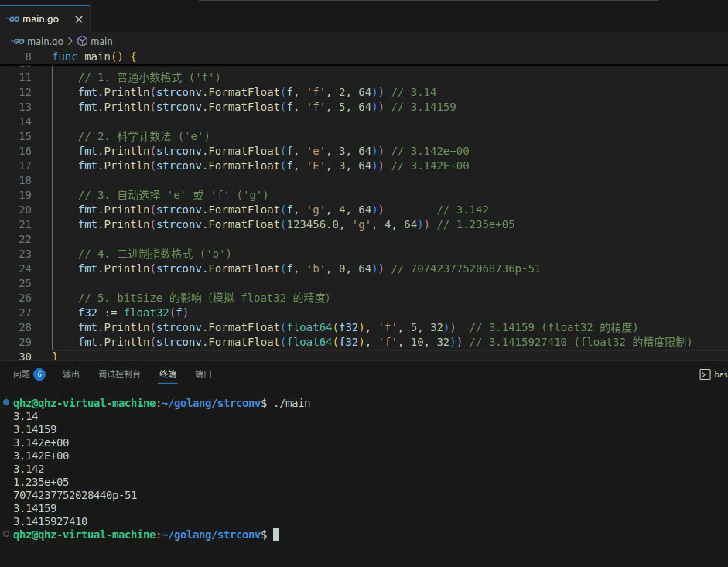Click the terminal cursor at the last prompt
This screenshot has height=567, width=728.
[x=276, y=534]
